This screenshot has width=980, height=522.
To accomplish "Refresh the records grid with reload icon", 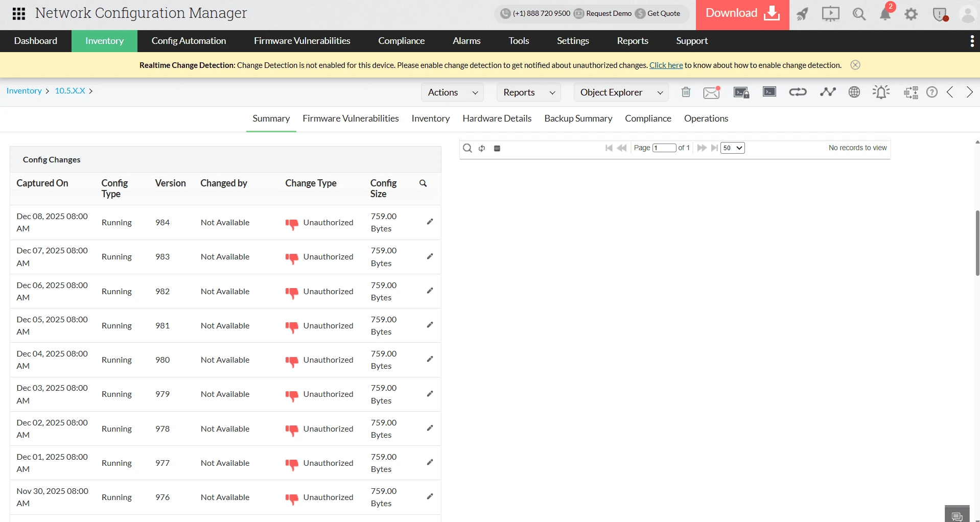I will click(482, 148).
